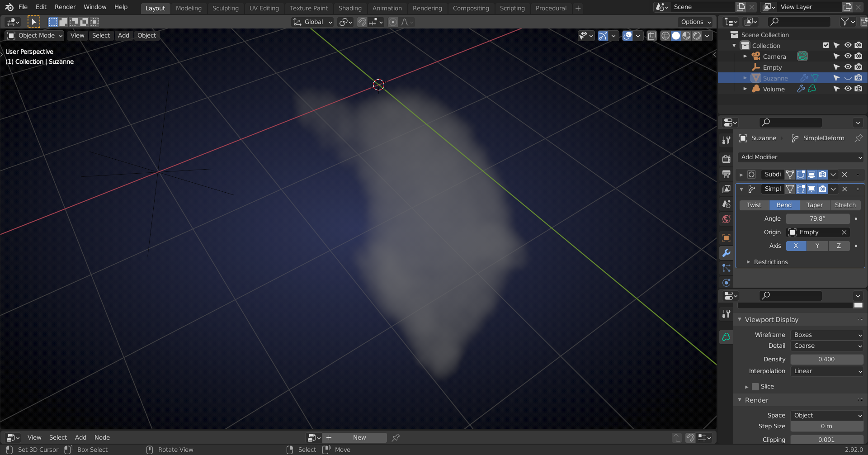868x455 pixels.
Task: Select material preview viewport shading
Action: [686, 36]
